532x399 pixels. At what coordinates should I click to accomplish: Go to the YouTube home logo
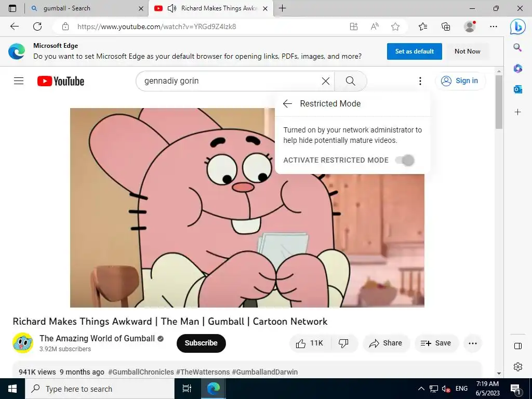[61, 81]
